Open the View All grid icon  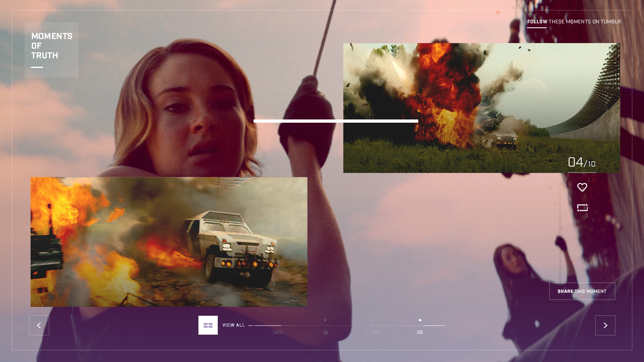208,325
